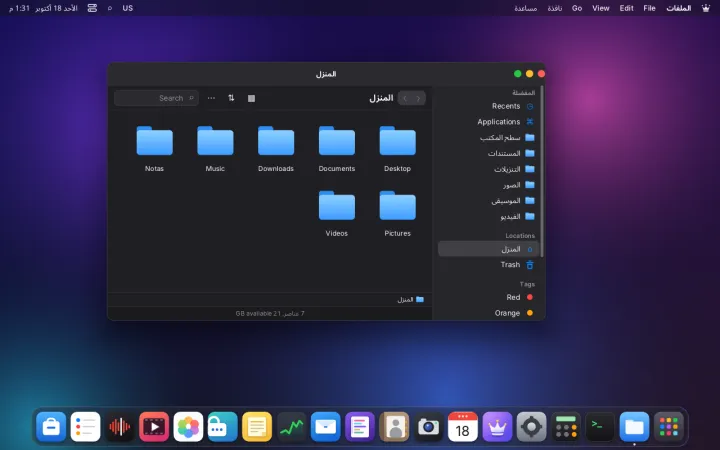Viewport: 720px width, 450px height.
Task: Open the sort order options dropdown
Action: 231,98
